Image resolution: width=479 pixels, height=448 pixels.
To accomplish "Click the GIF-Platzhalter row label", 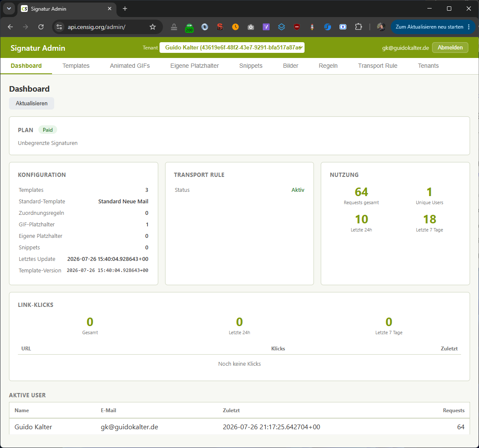I will (x=37, y=225).
